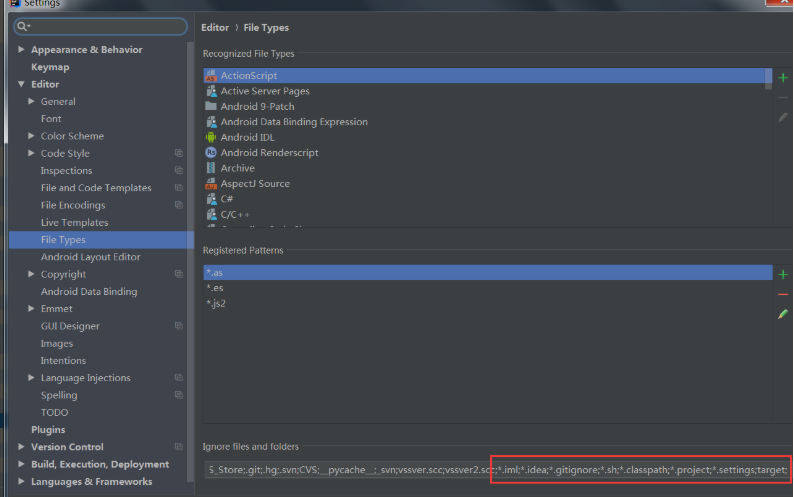Click project-level icon beside File and Code Templates

tap(179, 187)
